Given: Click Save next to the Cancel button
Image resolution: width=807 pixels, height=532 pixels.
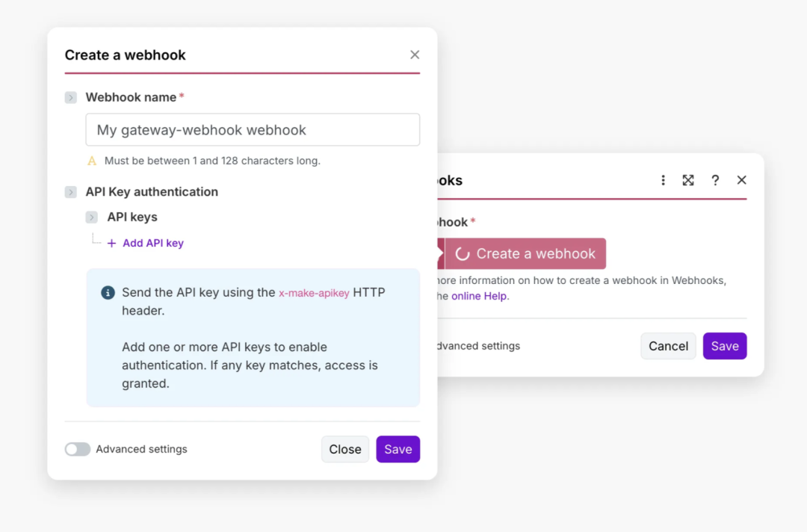Looking at the screenshot, I should pyautogui.click(x=725, y=346).
